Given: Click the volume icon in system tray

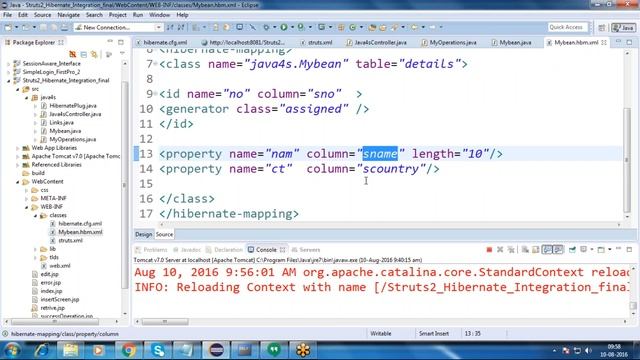Looking at the screenshot, I should (588, 351).
